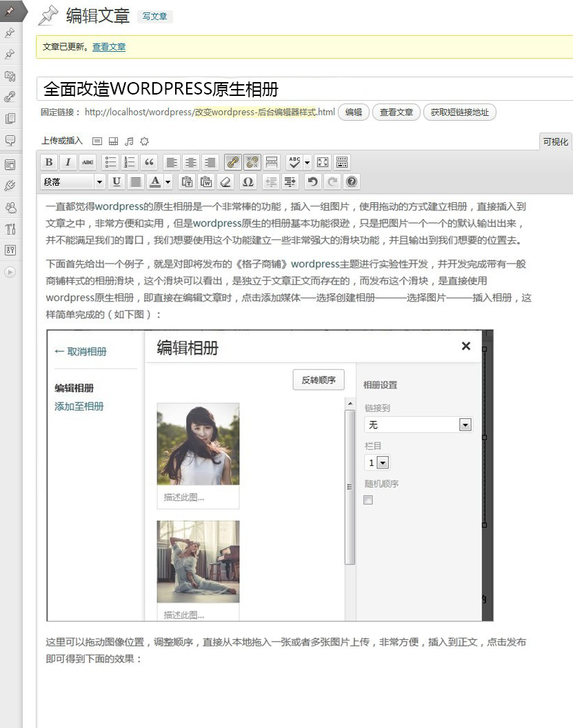573x728 pixels.
Task: Insert special character with the Ω icon
Action: point(248,181)
